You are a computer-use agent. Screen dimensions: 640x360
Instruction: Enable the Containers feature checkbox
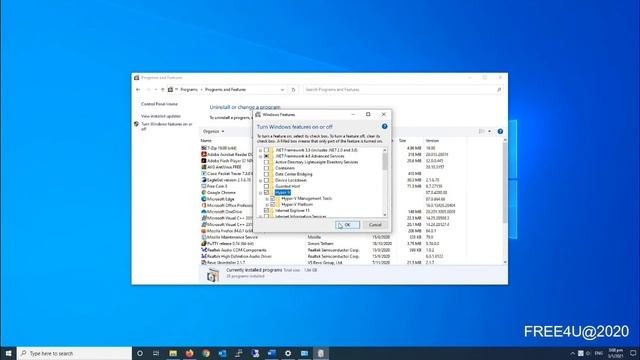(266, 168)
